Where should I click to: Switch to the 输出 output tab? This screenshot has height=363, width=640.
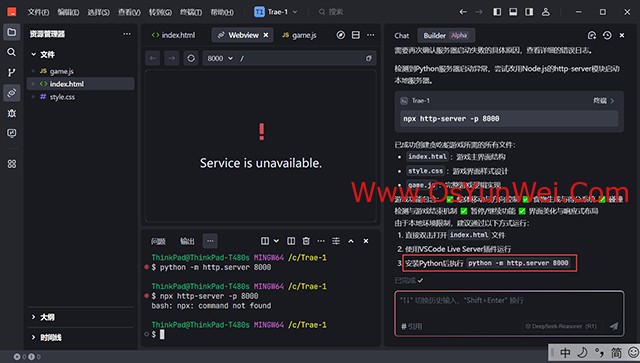click(x=187, y=241)
